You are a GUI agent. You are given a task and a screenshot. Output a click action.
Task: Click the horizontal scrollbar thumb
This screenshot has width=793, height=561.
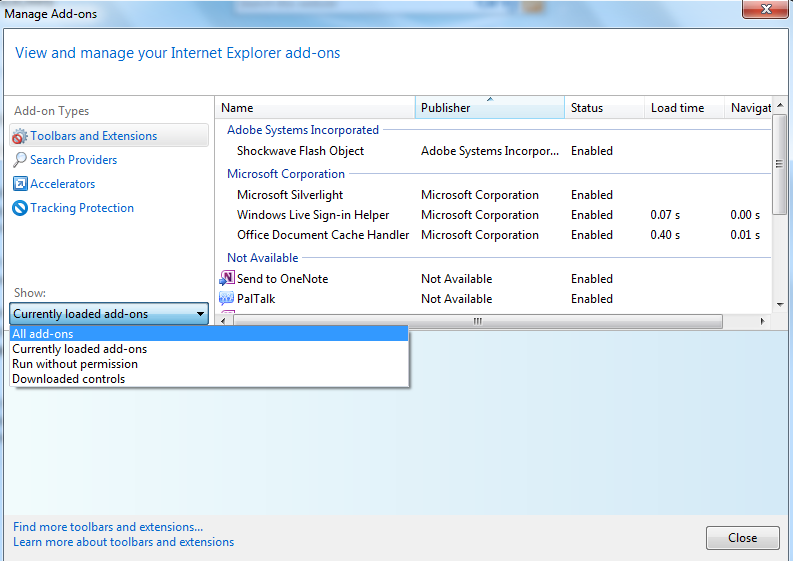click(x=478, y=321)
